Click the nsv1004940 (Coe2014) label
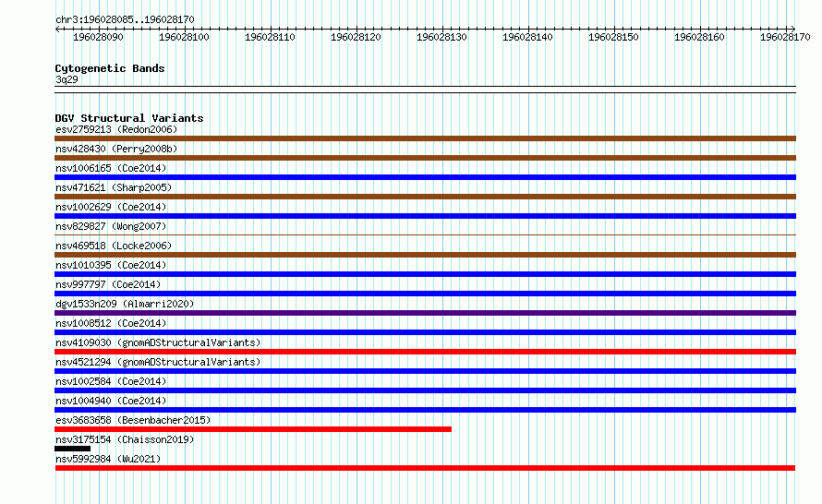Image resolution: width=822 pixels, height=504 pixels. click(111, 401)
